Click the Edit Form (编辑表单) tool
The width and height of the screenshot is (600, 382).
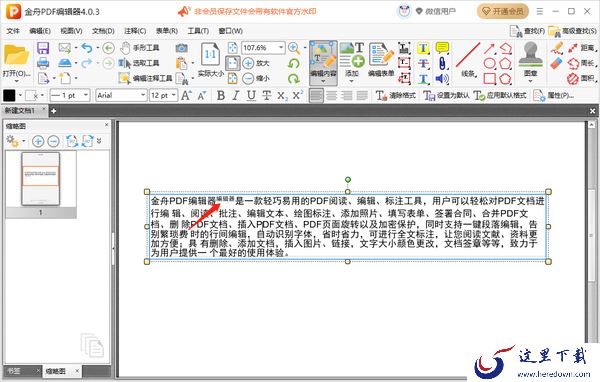pyautogui.click(x=381, y=59)
